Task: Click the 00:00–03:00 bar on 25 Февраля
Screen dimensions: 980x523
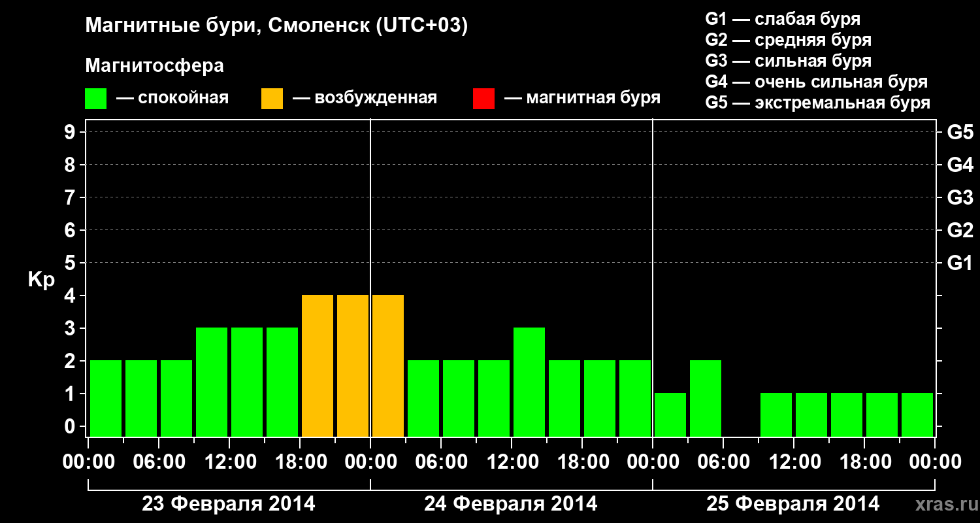Action: tap(670, 414)
